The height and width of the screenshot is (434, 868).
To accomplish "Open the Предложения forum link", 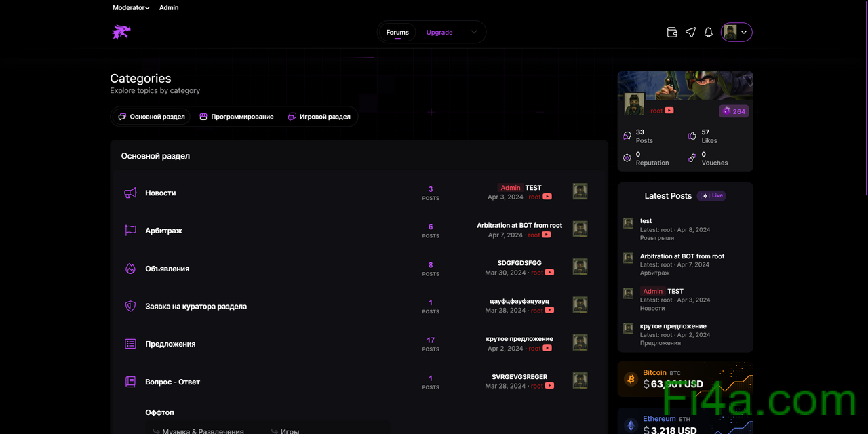I will tap(170, 344).
